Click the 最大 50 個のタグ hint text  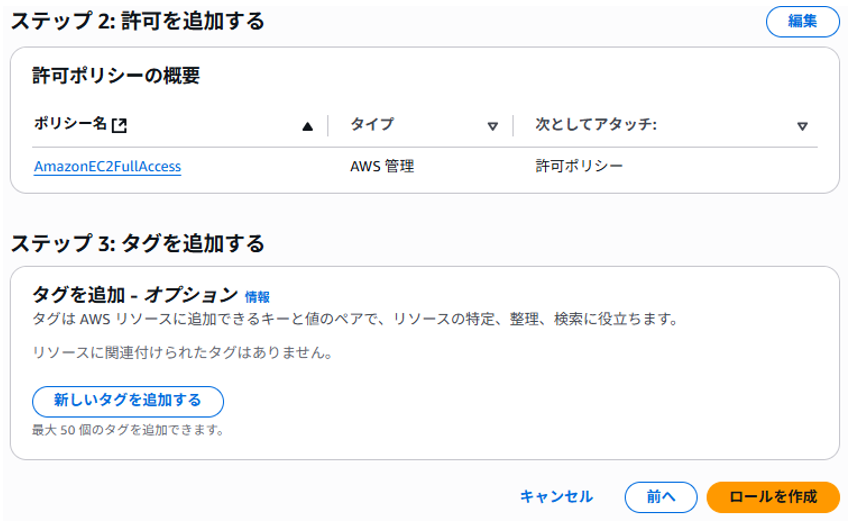point(128,431)
